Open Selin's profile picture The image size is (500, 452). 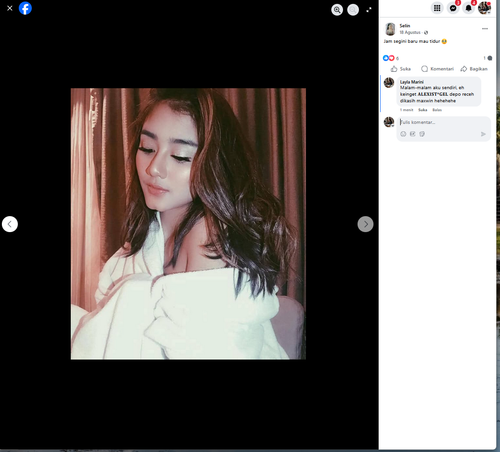point(390,29)
